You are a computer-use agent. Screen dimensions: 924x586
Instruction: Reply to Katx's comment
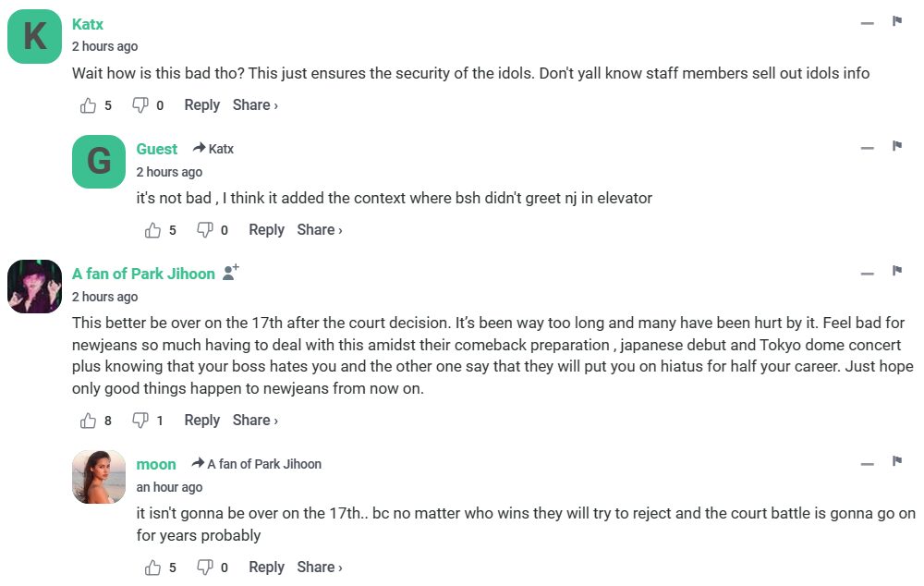[x=201, y=105]
